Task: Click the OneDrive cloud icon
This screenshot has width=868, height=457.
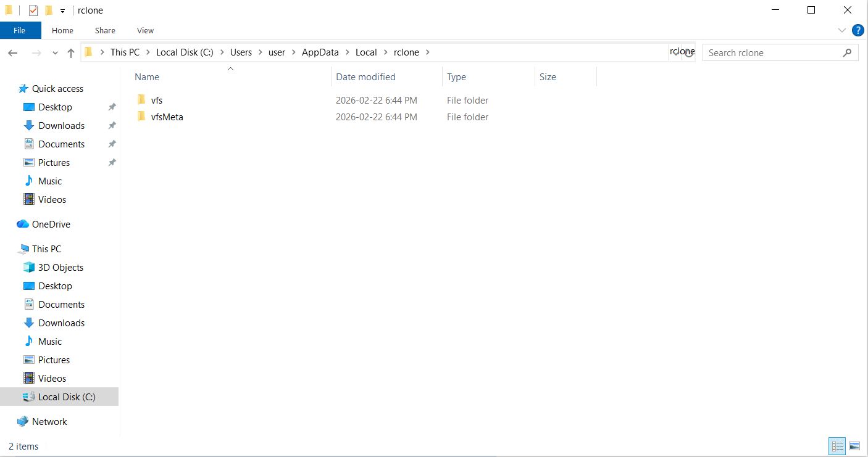Action: [23, 224]
